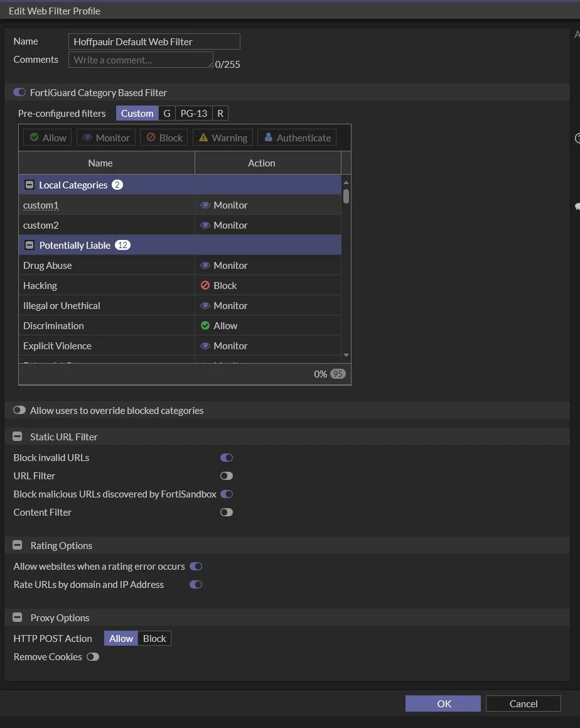
Task: Enable the Content Filter toggle
Action: [x=227, y=512]
